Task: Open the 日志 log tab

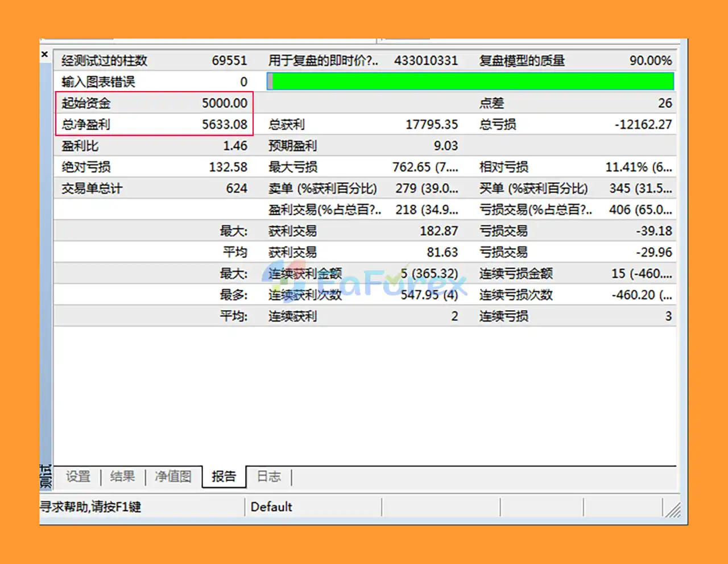Action: coord(268,477)
